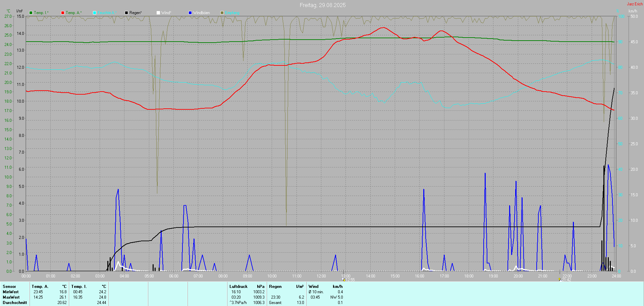Click the 'Jarz Erich' label
The height and width of the screenshot is (306, 644).
click(x=635, y=4)
